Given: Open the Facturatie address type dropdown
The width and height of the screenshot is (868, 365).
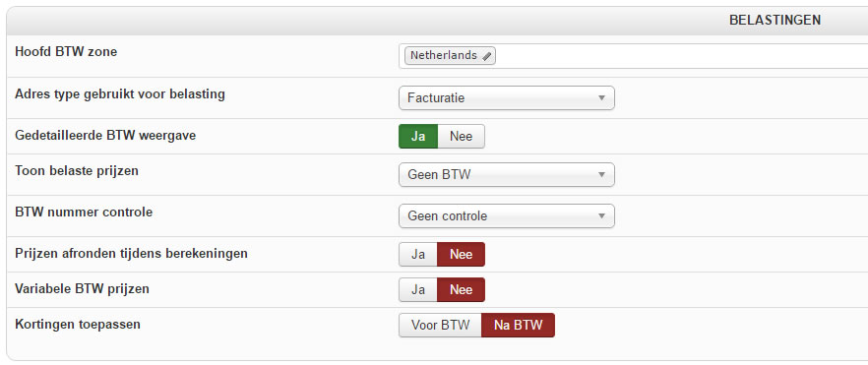Looking at the screenshot, I should (x=507, y=97).
